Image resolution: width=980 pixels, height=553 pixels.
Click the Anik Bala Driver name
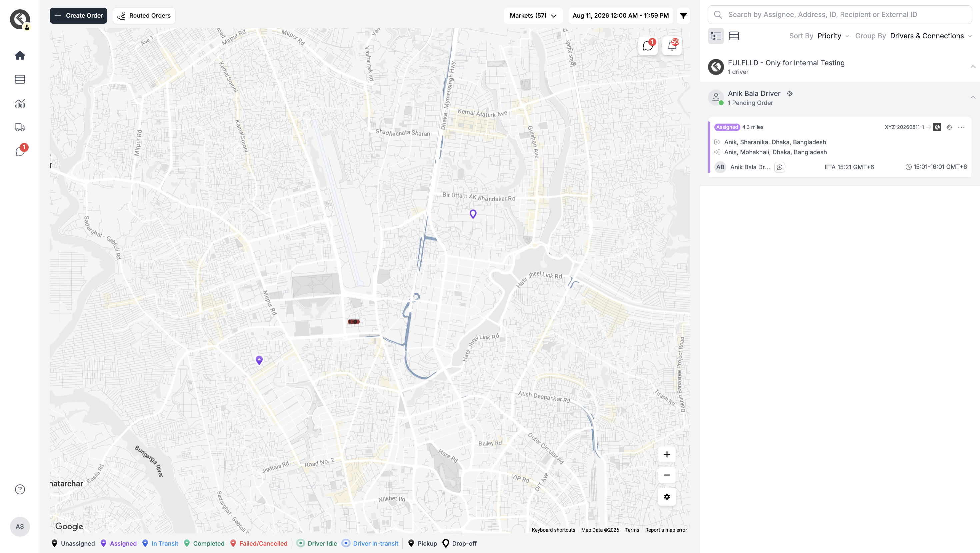pos(754,94)
